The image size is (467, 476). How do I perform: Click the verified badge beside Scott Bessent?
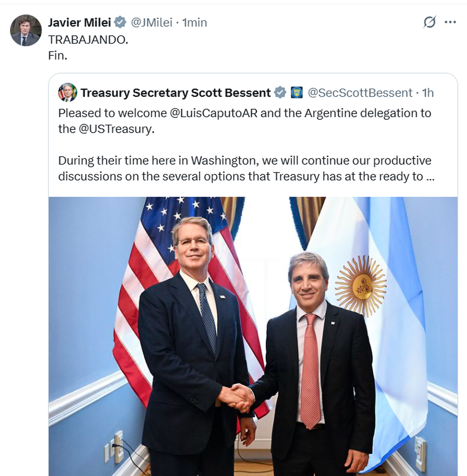pos(280,93)
